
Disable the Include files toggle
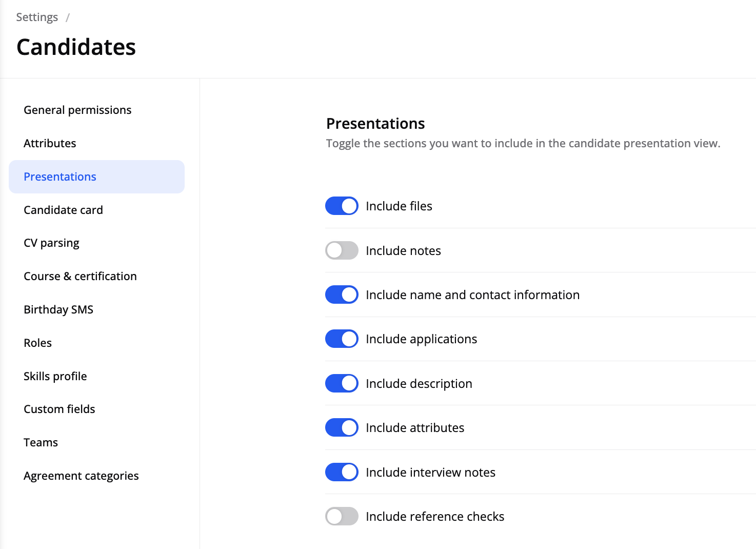[342, 206]
